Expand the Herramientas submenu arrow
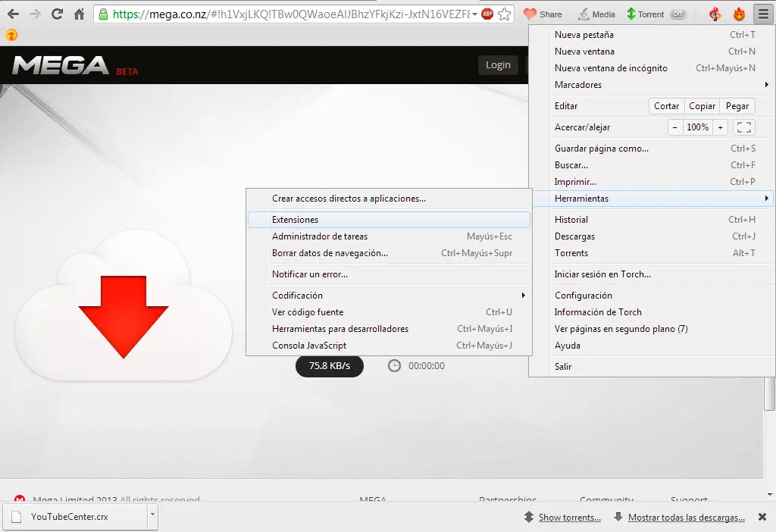 (x=766, y=199)
